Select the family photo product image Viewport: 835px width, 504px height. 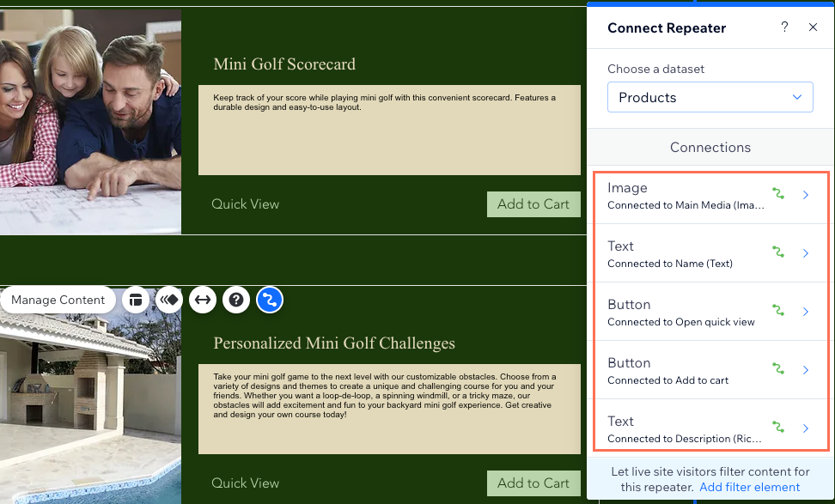[90, 122]
